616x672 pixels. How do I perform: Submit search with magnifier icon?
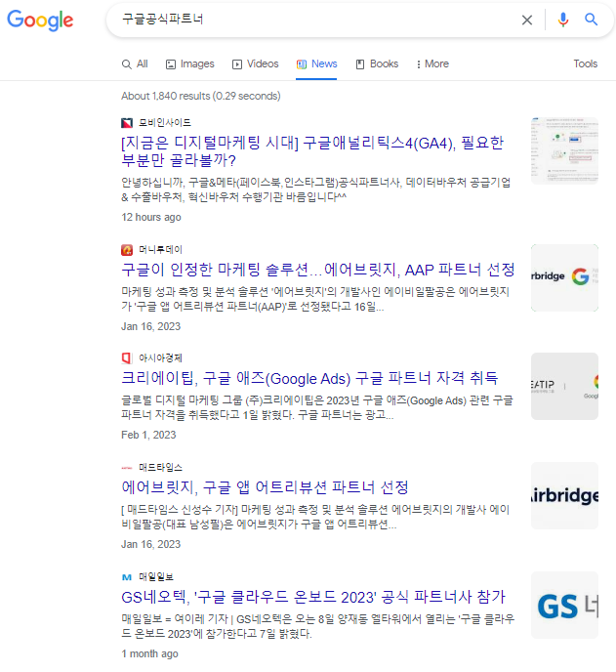(x=592, y=20)
